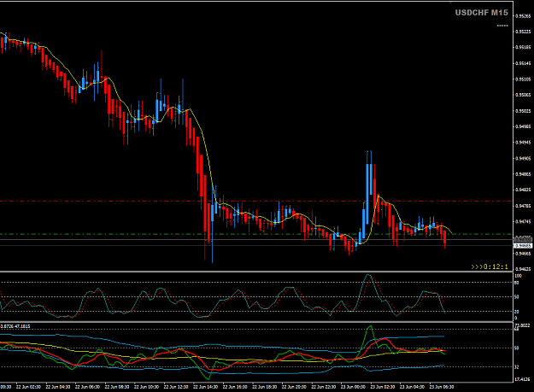534x392 pixels.
Task: Click the 22 Jun 18:30 time label
Action: 265,387
